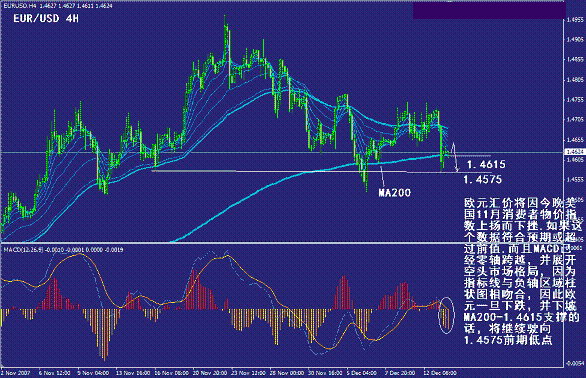Click the 1.4655 price axis value
586x378 pixels.
pos(575,140)
